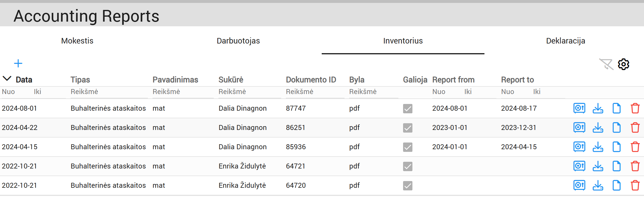Click the Report from column header

(x=453, y=80)
